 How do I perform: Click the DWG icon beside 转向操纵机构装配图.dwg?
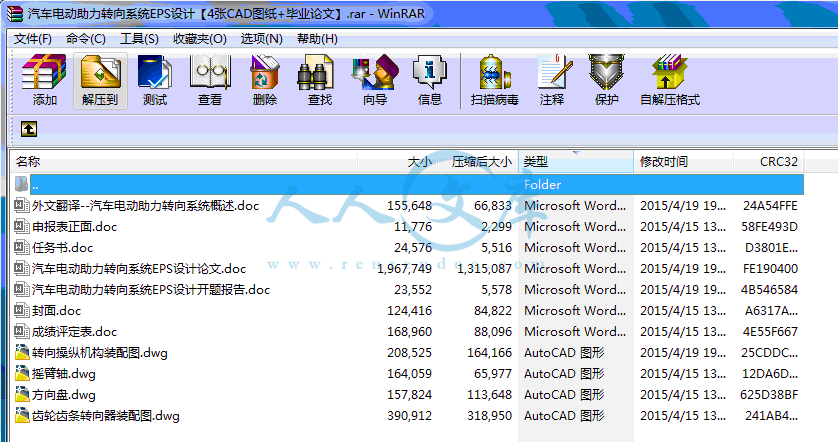(22, 353)
